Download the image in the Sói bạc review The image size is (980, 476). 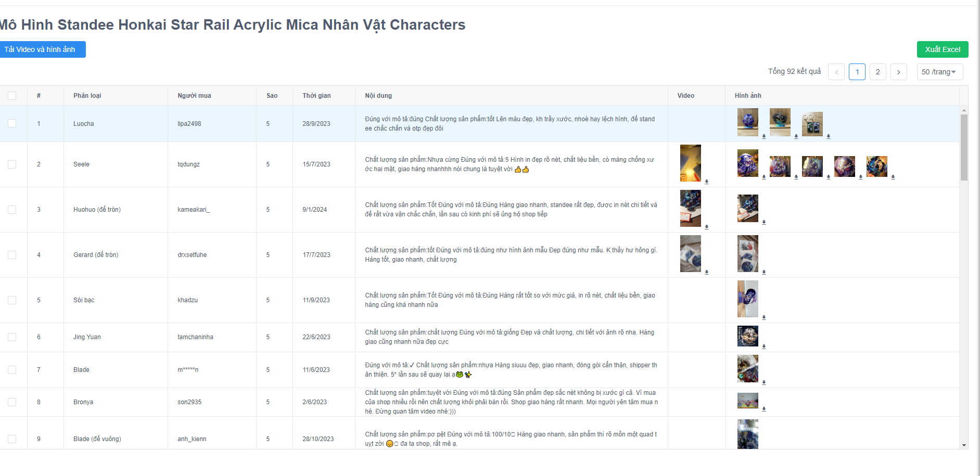tap(764, 318)
